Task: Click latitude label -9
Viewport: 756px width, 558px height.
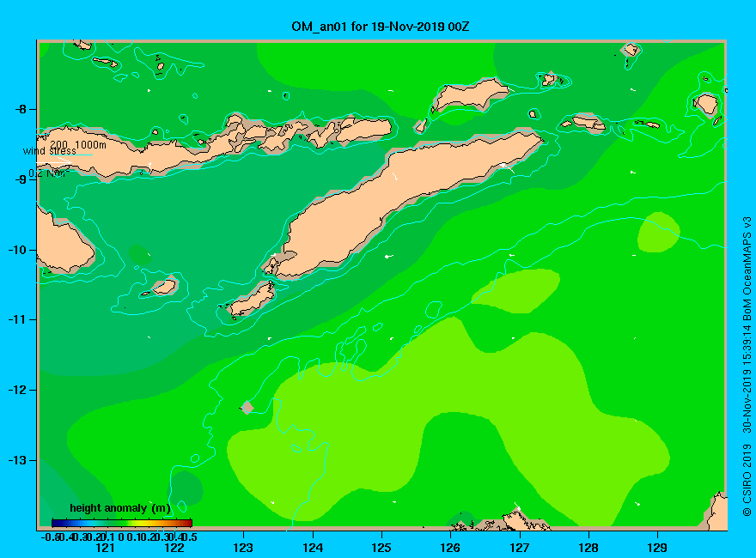Action: (x=21, y=179)
